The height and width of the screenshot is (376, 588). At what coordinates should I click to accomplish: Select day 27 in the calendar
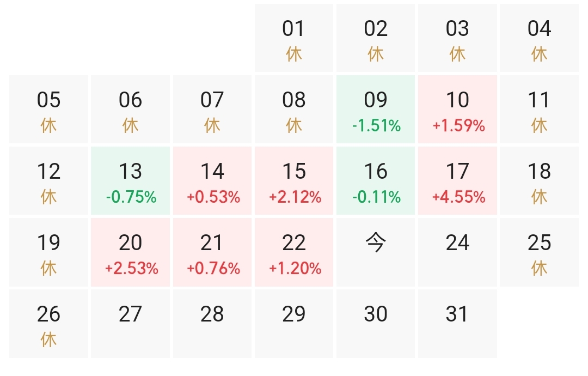(131, 324)
